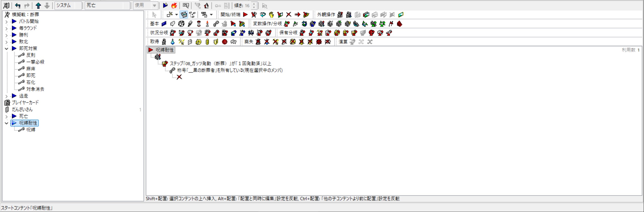This screenshot has width=644, height=212.
Task: Increase the 傾き value with up arrow
Action: click(254, 4)
